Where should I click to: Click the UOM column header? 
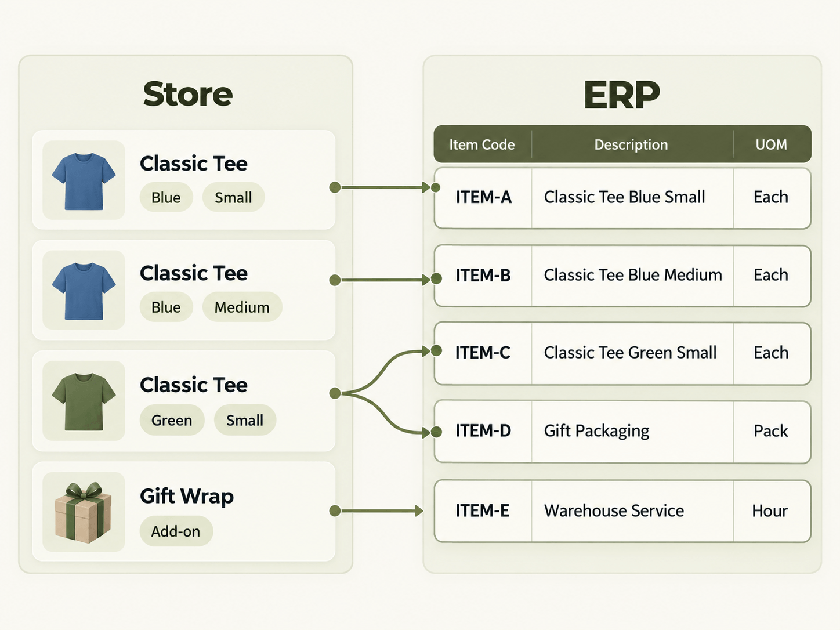(x=771, y=144)
